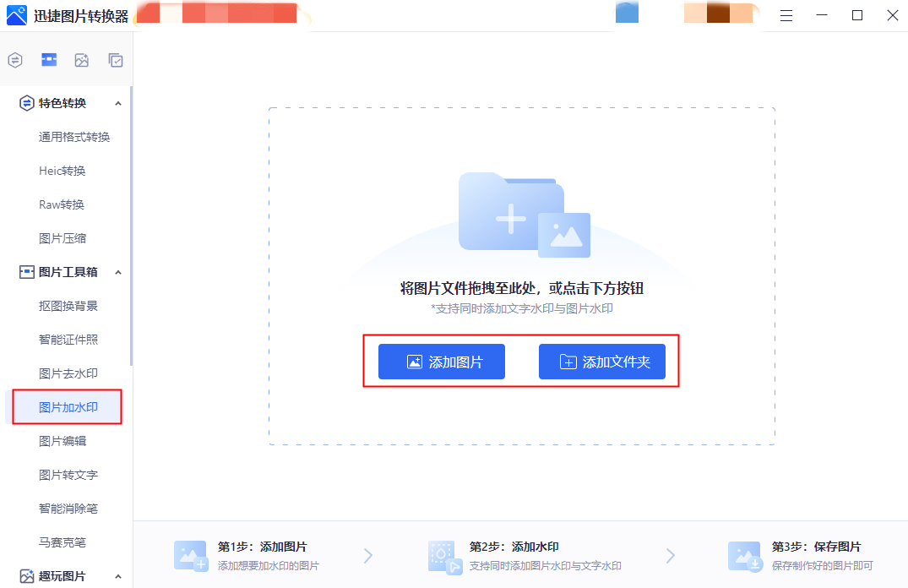Select 通用格式转换 in sidebar
Screen dimensions: 908x588
point(74,137)
